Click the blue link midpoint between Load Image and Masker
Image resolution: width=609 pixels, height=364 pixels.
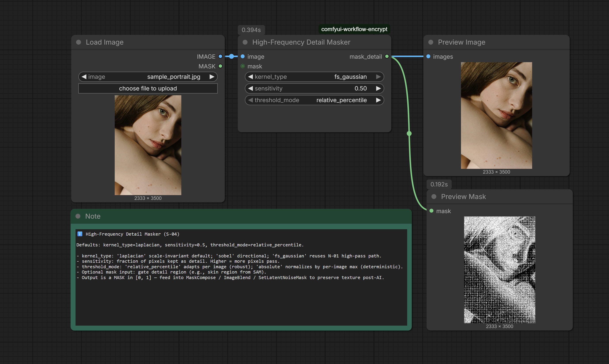click(231, 56)
